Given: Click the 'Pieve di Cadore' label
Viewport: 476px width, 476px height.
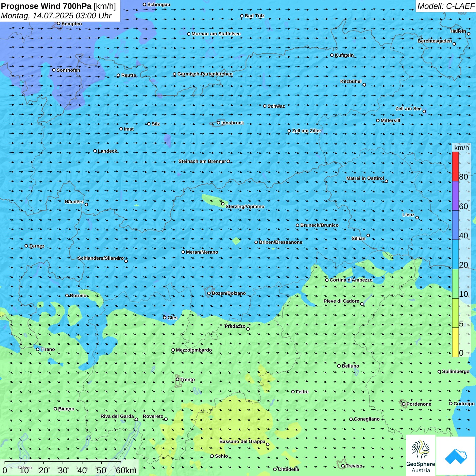Looking at the screenshot, I should [x=341, y=301].
